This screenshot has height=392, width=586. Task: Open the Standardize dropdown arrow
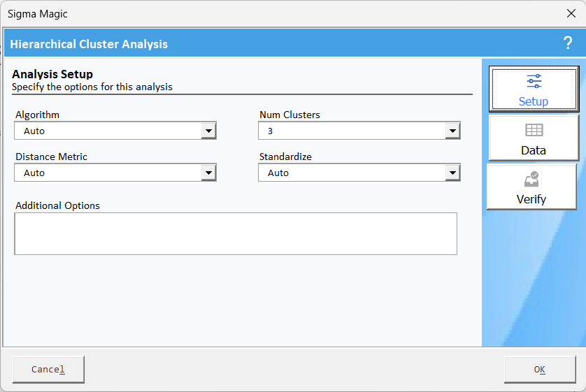tap(452, 173)
